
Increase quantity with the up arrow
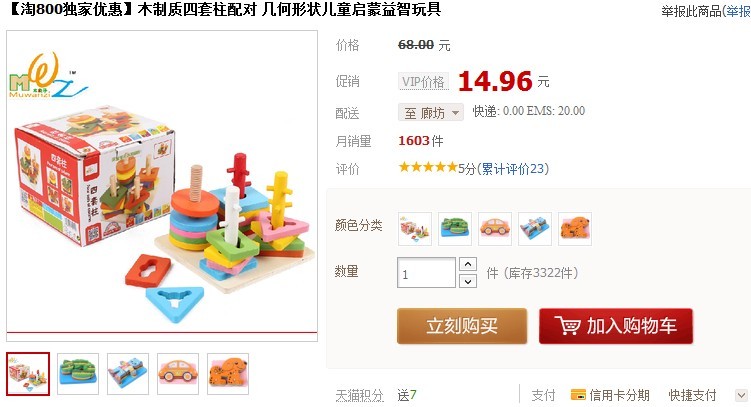coord(467,264)
